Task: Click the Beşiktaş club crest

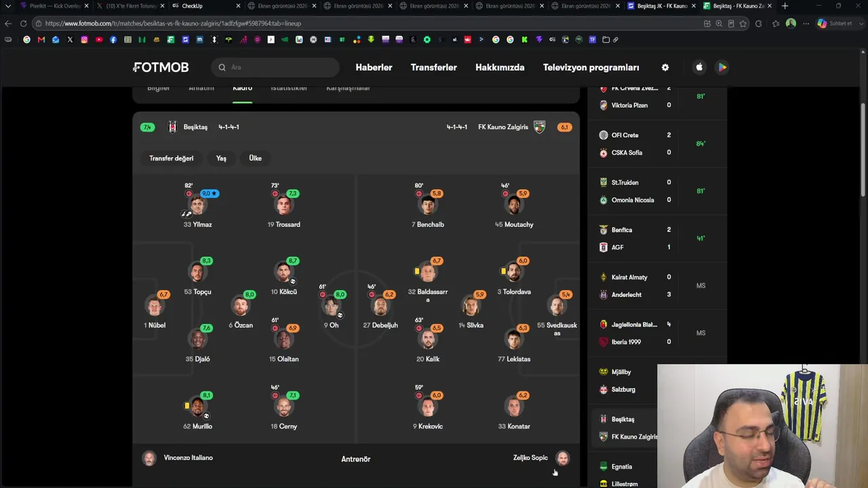Action: (172, 127)
